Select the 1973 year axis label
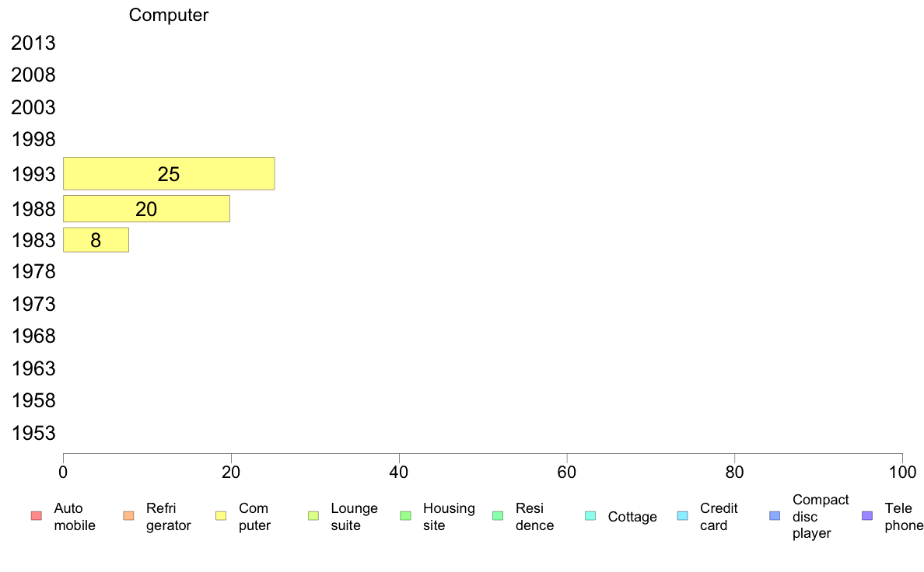Viewport: 924px width, 572px height. pos(33,304)
